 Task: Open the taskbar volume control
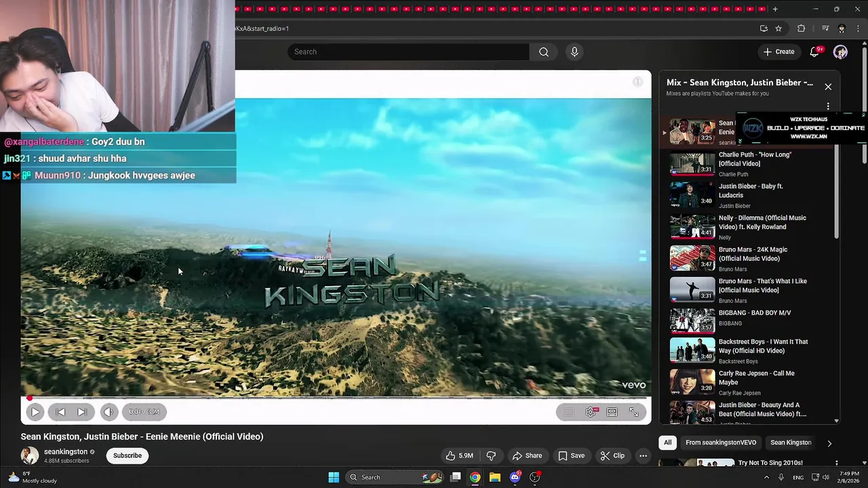coord(826,477)
